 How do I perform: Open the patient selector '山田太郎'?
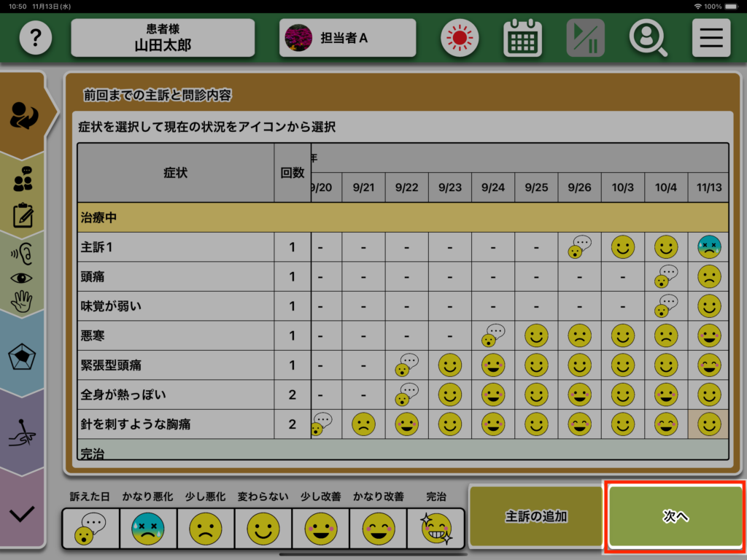coord(163,38)
